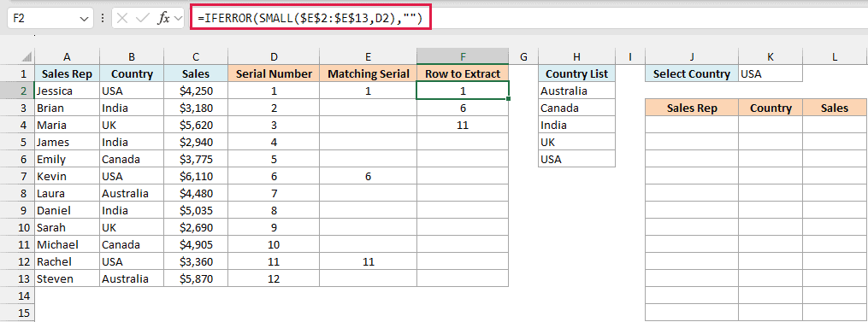Click the $2,690 sales cell
This screenshot has height=322, width=868.
coord(196,227)
